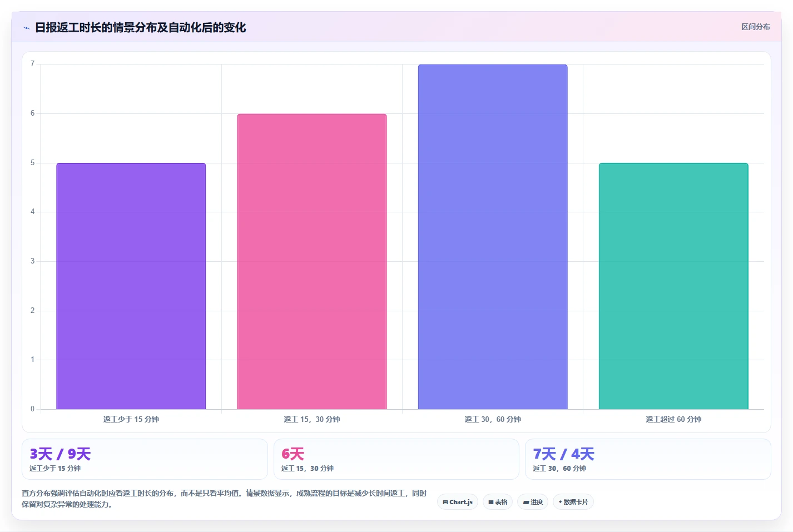Screen dimensions: 793x532
Task: Open the 6天 stat card
Action: click(x=396, y=459)
